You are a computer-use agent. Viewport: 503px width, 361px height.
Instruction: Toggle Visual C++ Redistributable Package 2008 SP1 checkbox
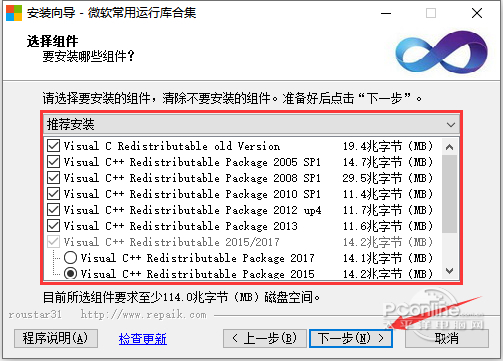click(54, 178)
